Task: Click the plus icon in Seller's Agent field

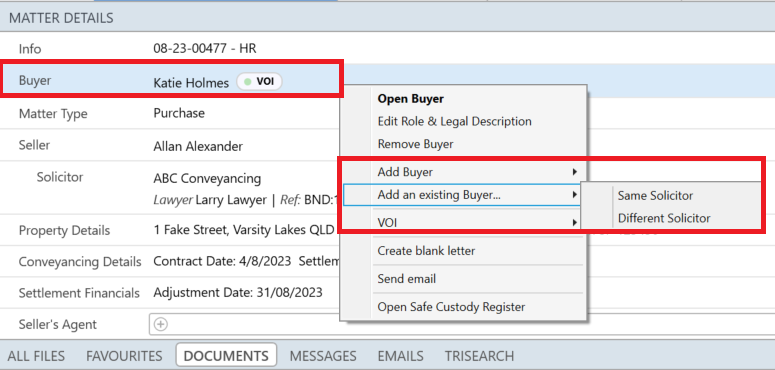Action: pos(161,325)
